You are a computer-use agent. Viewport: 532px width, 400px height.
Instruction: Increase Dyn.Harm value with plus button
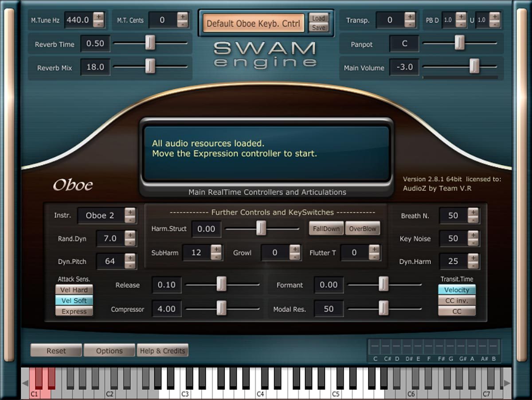click(x=473, y=257)
